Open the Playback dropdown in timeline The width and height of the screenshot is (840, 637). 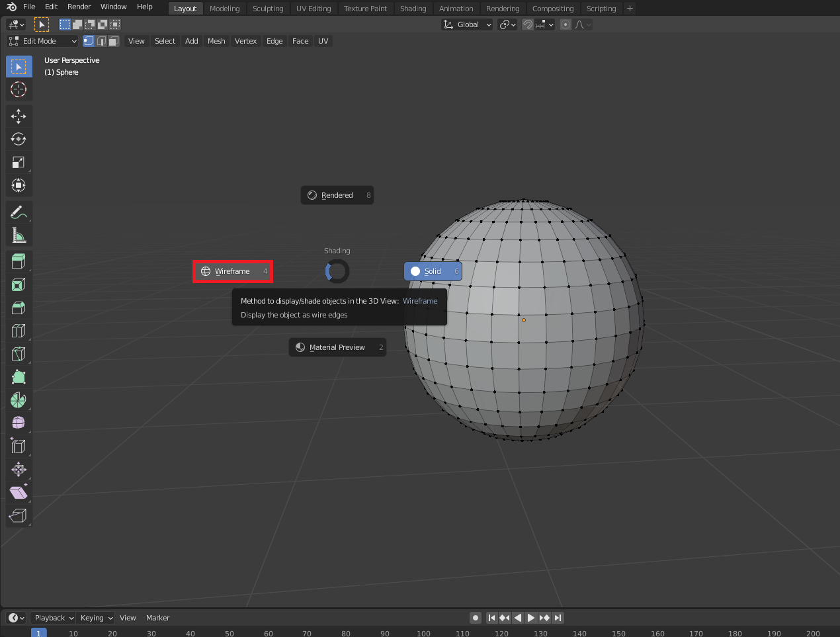click(54, 618)
